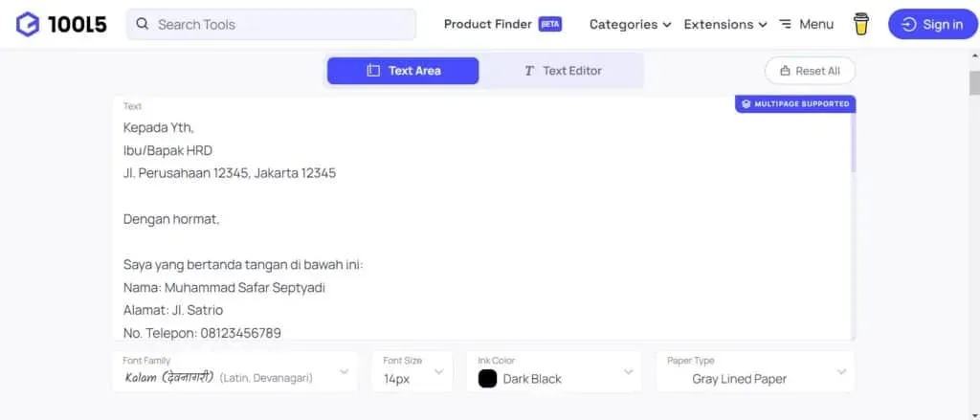Click the Dark Black color swatch
The height and width of the screenshot is (420, 980).
(488, 379)
